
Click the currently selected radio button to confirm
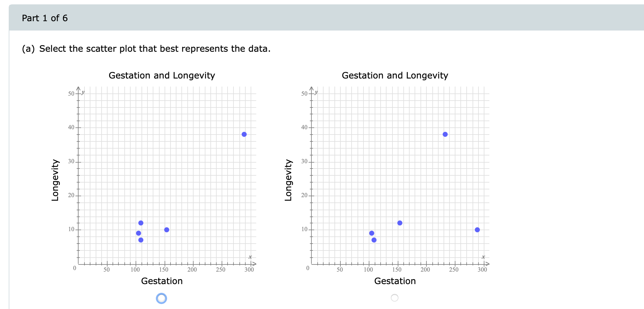coord(161,298)
